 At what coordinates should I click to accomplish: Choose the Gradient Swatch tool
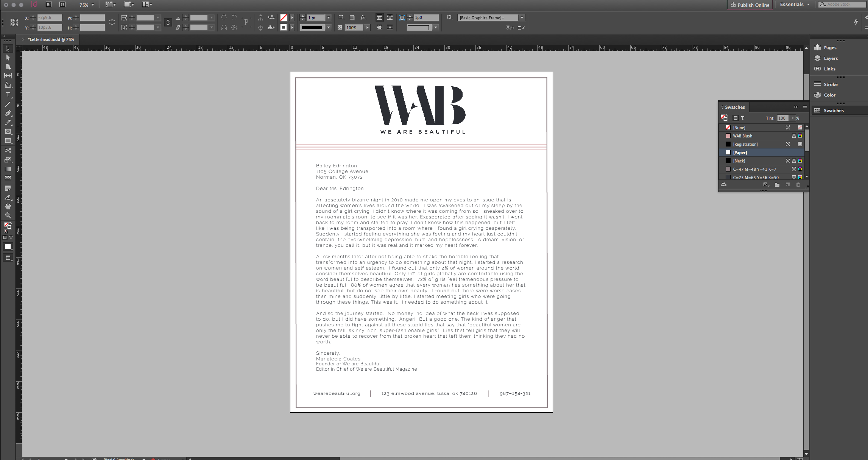pos(8,169)
